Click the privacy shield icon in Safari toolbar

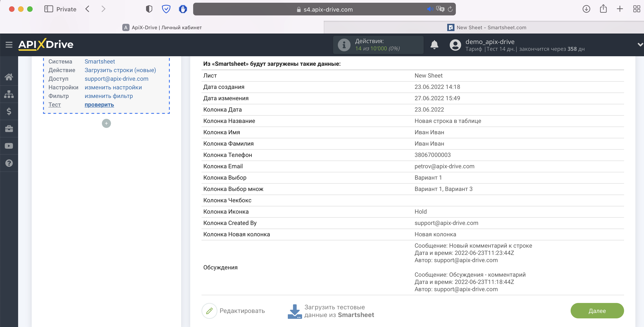149,9
